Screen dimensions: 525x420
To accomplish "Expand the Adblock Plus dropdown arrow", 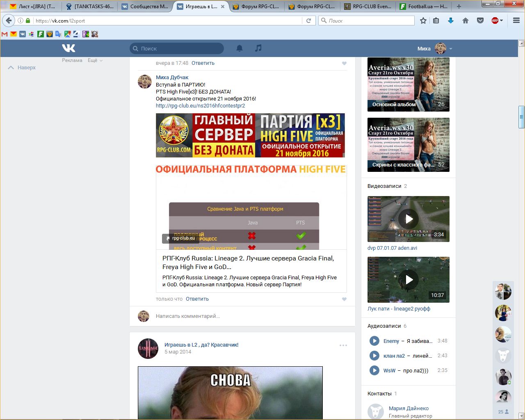I will [x=501, y=21].
